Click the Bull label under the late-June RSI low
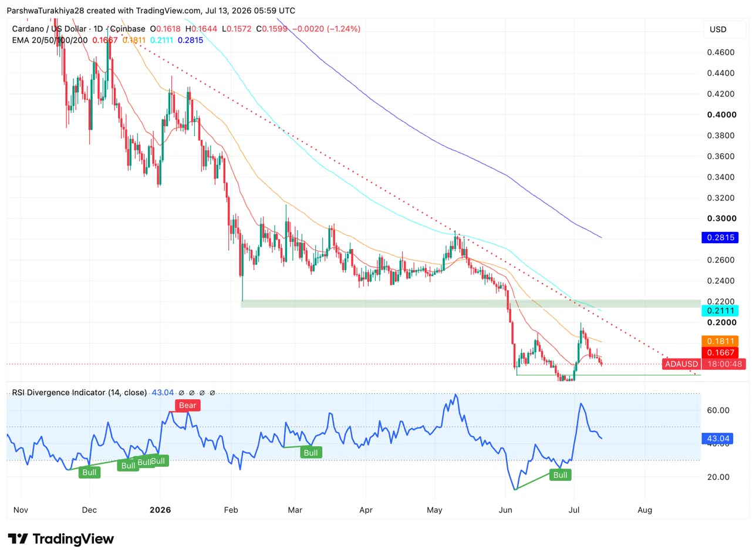756x559 pixels. (x=560, y=474)
